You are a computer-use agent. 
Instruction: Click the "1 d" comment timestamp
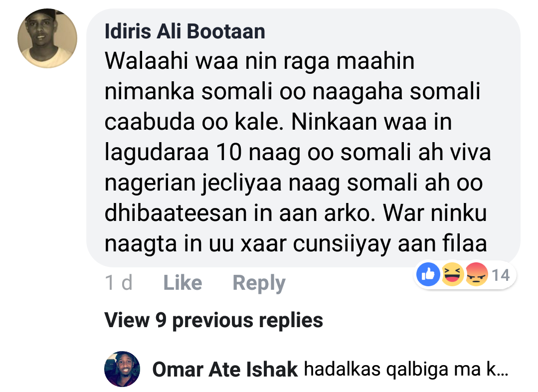pyautogui.click(x=119, y=283)
